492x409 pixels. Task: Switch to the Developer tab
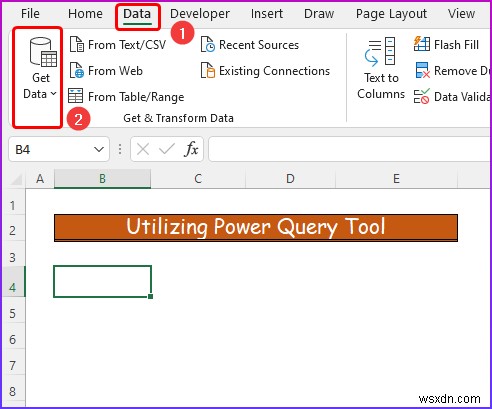[x=200, y=14]
